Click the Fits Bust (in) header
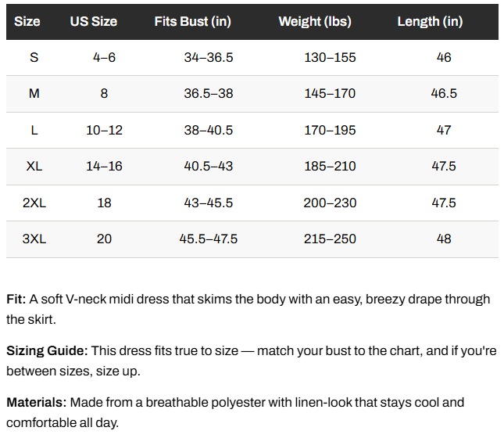504x438 pixels. (192, 22)
